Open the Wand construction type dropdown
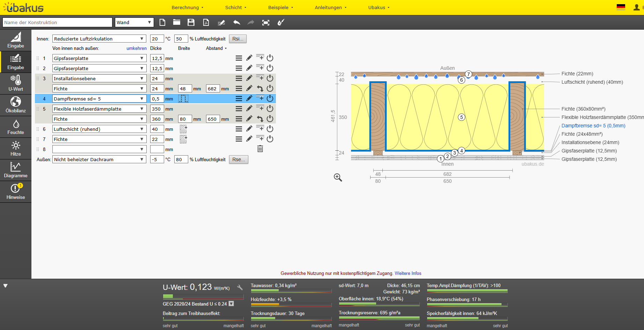This screenshot has width=644, height=330. [134, 22]
